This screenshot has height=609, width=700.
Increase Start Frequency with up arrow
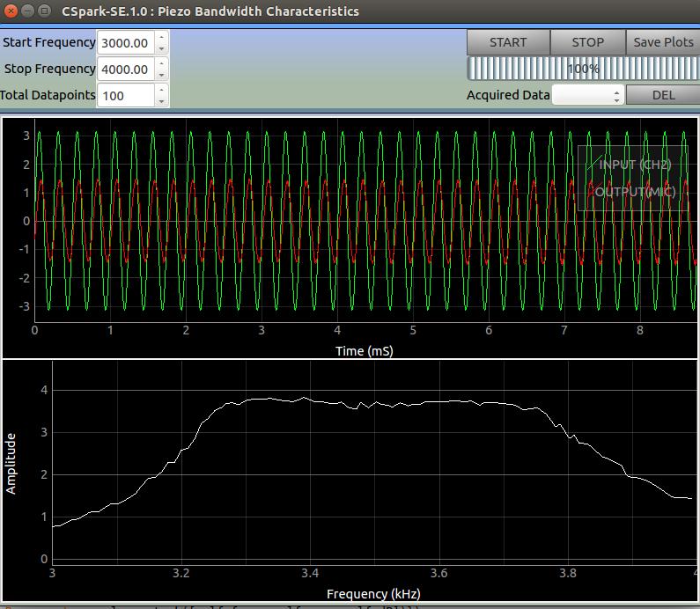161,38
